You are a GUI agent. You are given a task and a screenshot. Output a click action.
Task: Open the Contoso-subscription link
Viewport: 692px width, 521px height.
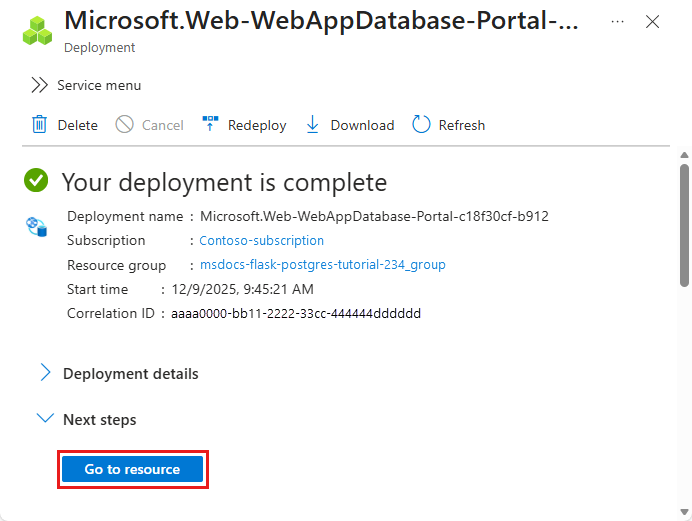[261, 241]
